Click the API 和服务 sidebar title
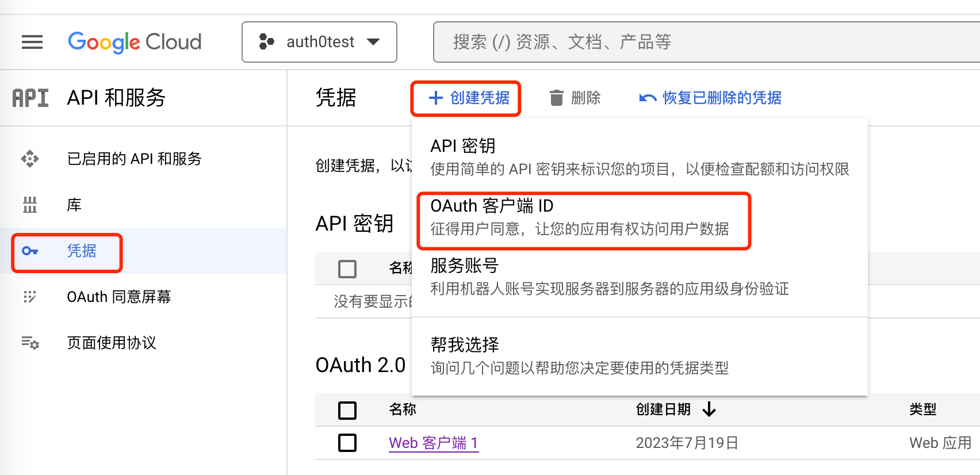This screenshot has width=980, height=475. pyautogui.click(x=116, y=98)
